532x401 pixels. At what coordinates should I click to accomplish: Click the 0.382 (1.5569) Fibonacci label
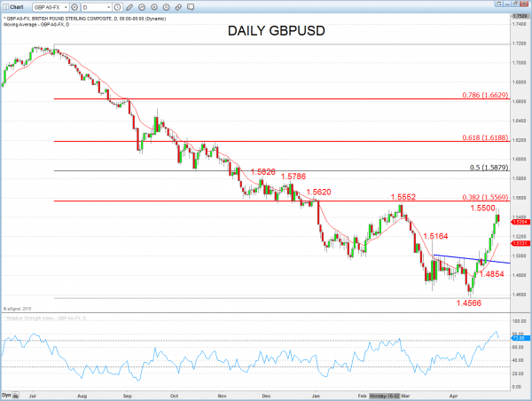click(x=485, y=197)
